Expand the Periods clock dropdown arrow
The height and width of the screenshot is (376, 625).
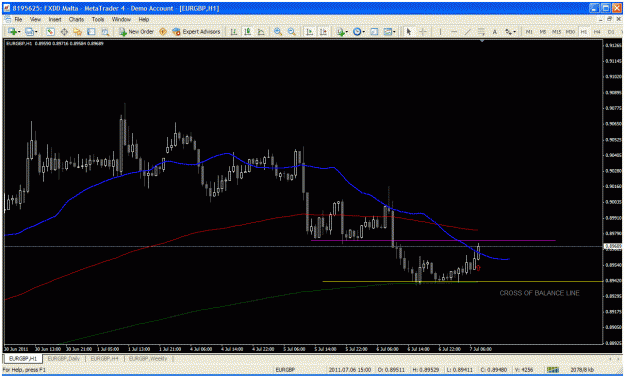click(364, 31)
